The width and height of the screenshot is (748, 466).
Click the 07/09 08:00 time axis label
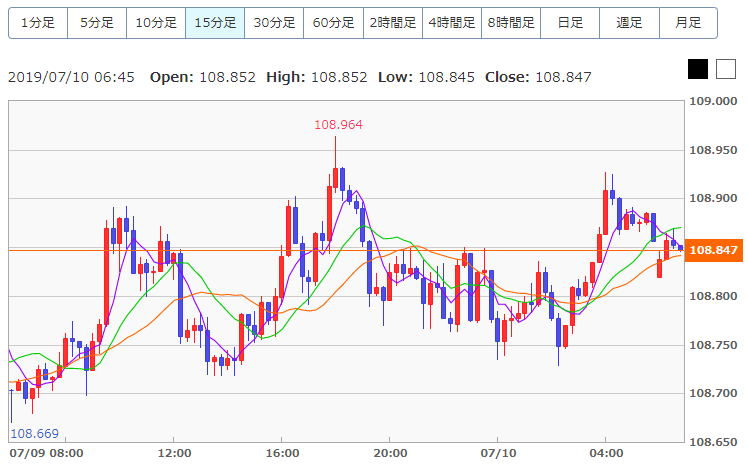46,453
